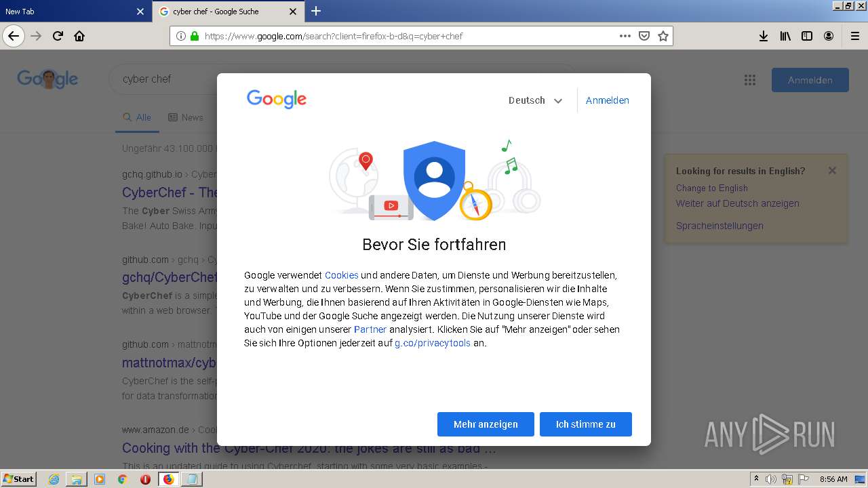
Task: Open Windows Media Player taskbar icon
Action: pos(100,479)
